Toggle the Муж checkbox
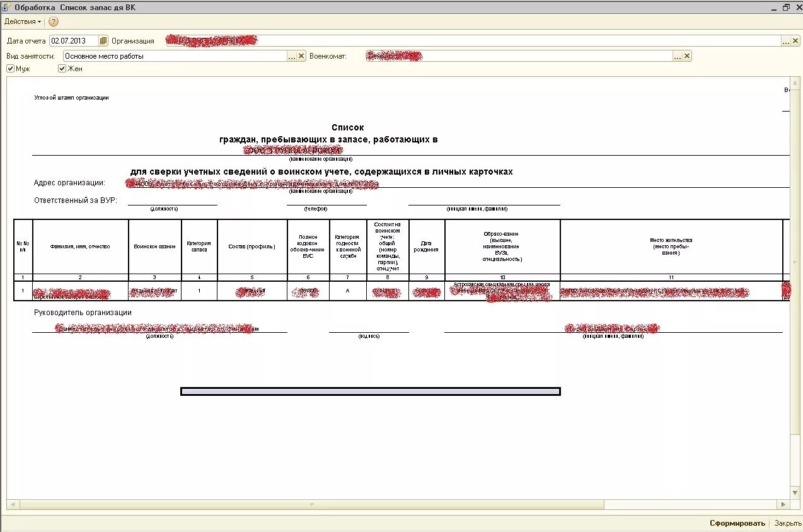Screen dimensions: 803x532 tap(11, 69)
